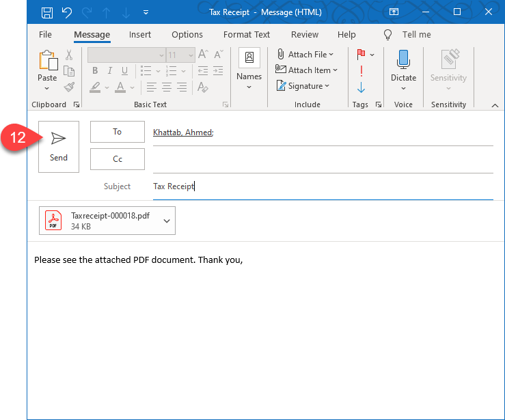The image size is (505, 420).
Task: Toggle Bold formatting
Action: pos(95,70)
